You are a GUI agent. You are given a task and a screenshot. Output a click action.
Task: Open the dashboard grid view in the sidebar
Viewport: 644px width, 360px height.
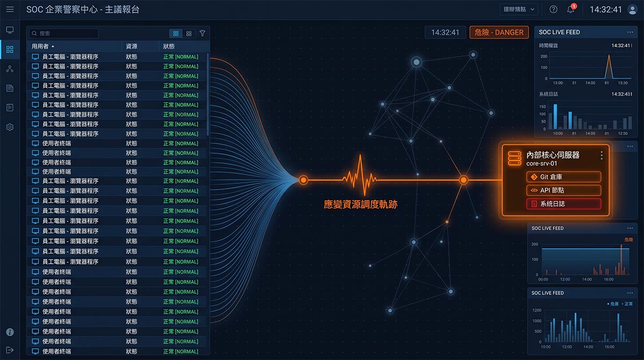[10, 49]
